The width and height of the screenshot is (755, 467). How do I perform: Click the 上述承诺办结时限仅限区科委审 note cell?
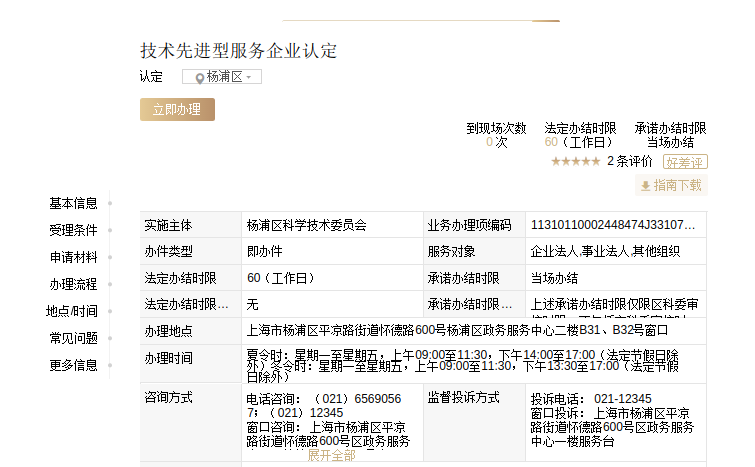tap(616, 304)
